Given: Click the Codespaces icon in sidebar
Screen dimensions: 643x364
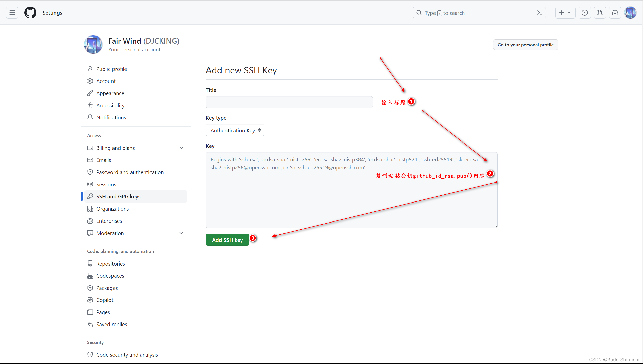Looking at the screenshot, I should (x=90, y=276).
